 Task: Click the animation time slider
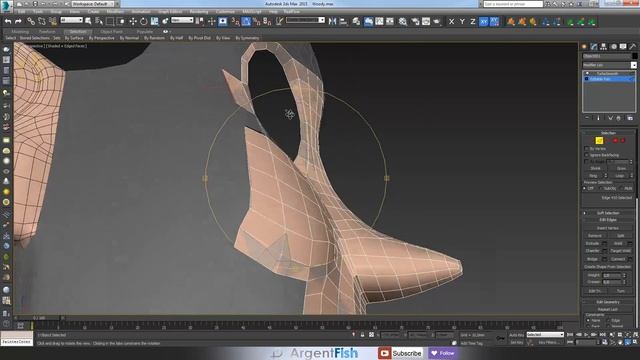coord(39,318)
